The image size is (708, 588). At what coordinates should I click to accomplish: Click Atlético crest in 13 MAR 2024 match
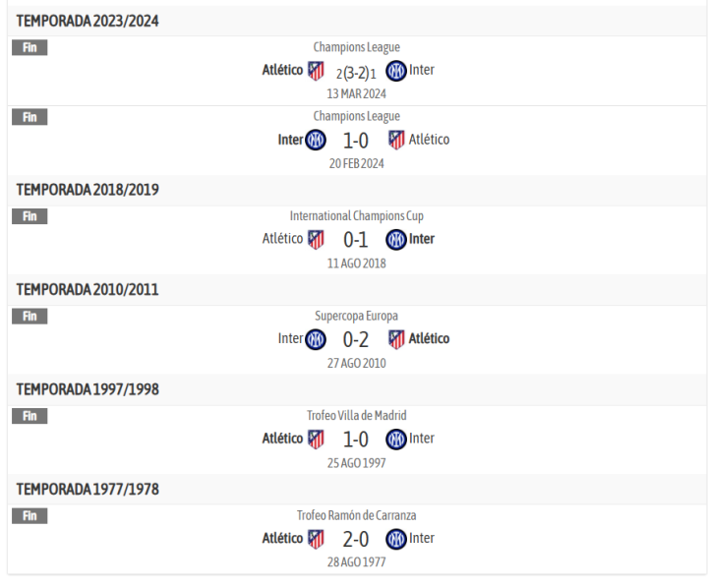316,71
